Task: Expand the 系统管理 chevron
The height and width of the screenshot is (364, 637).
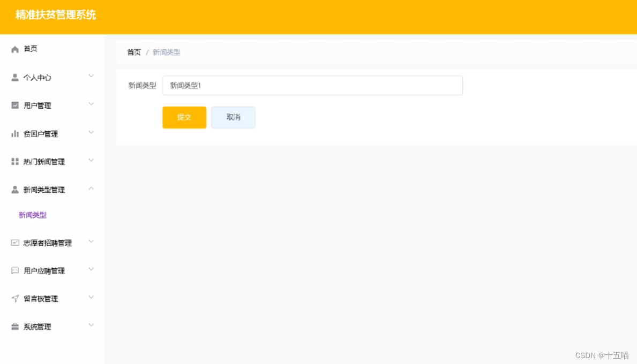Action: tap(91, 325)
